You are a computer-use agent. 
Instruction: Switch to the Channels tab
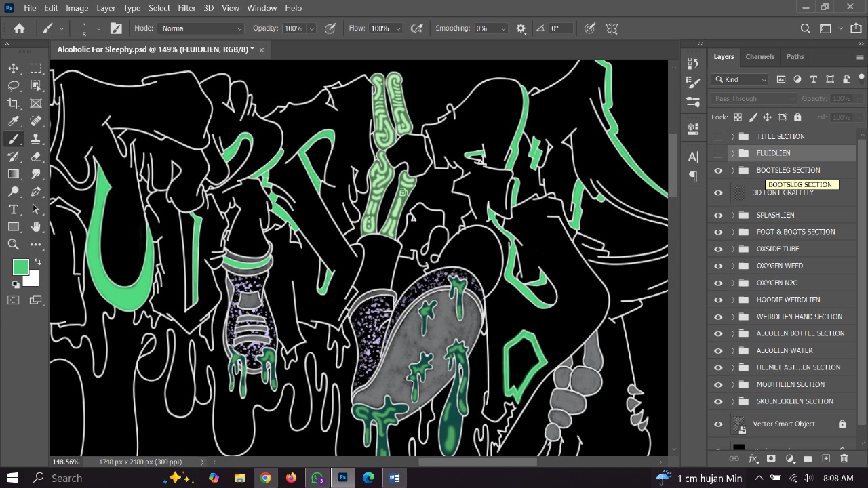click(x=759, y=56)
